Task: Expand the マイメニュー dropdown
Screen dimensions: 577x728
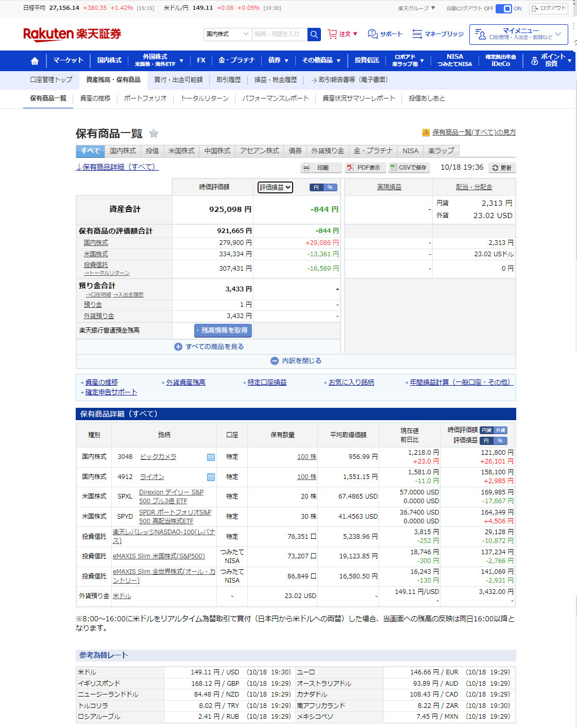Action: tap(518, 34)
